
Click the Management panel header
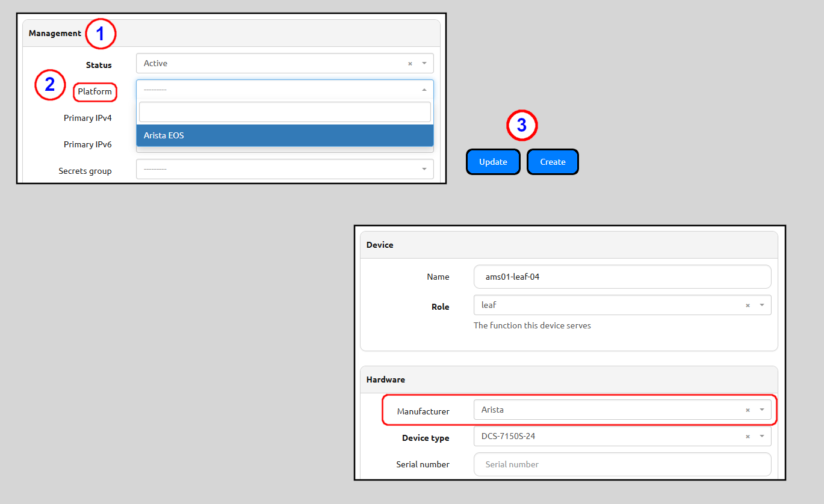point(54,33)
